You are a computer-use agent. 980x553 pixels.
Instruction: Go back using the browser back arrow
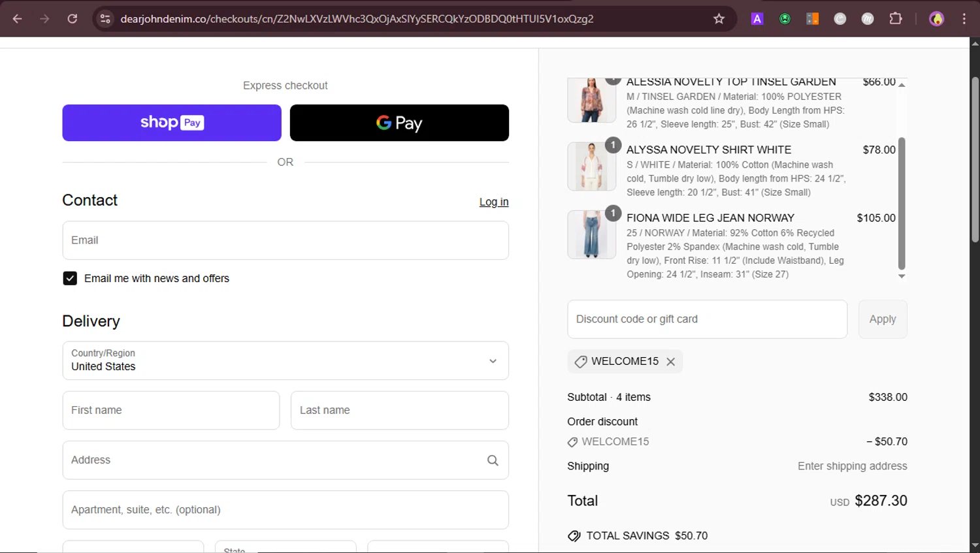[18, 19]
